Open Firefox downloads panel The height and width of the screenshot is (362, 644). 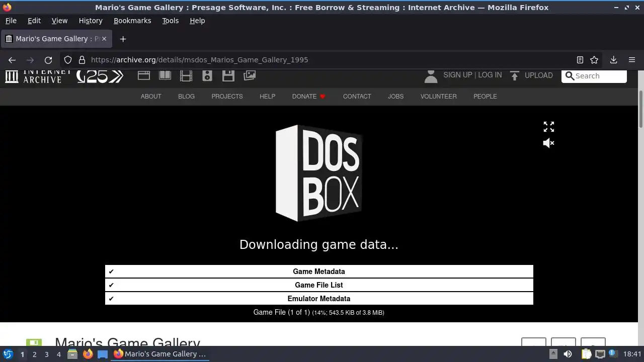613,60
